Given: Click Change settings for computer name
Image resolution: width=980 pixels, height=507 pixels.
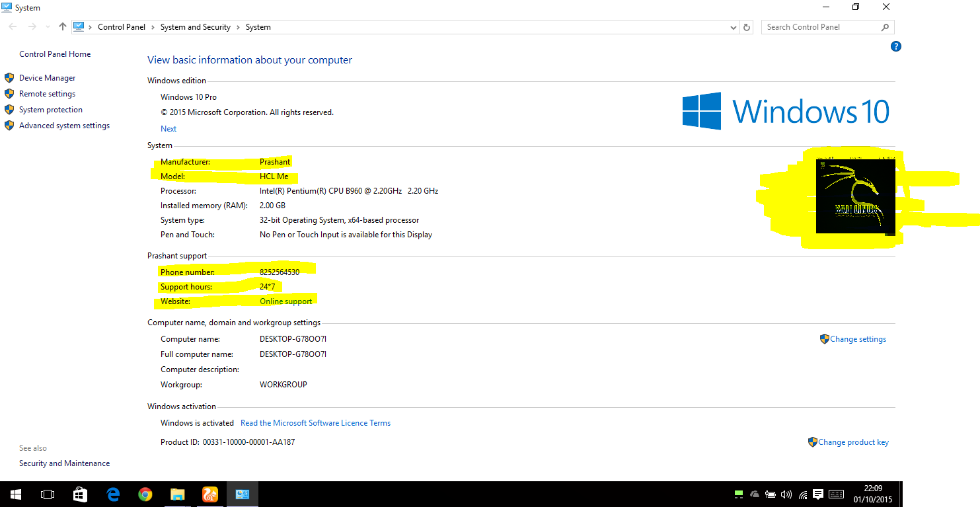Looking at the screenshot, I should 858,339.
